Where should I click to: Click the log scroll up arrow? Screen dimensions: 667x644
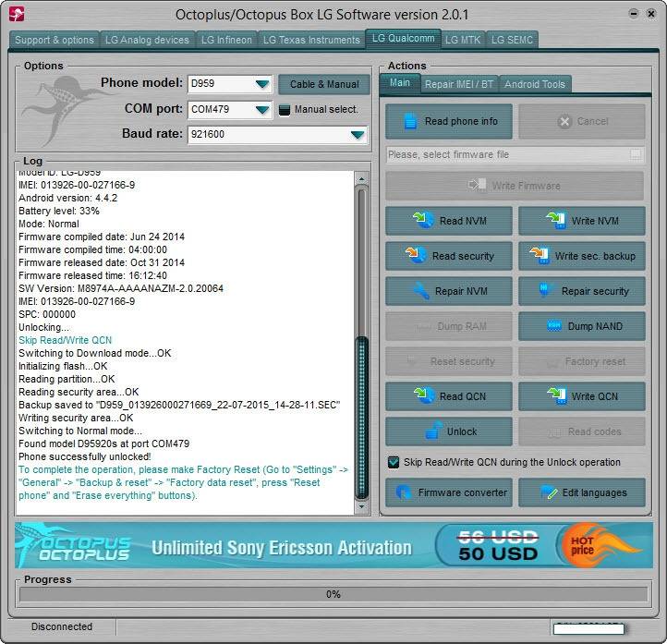pos(361,178)
